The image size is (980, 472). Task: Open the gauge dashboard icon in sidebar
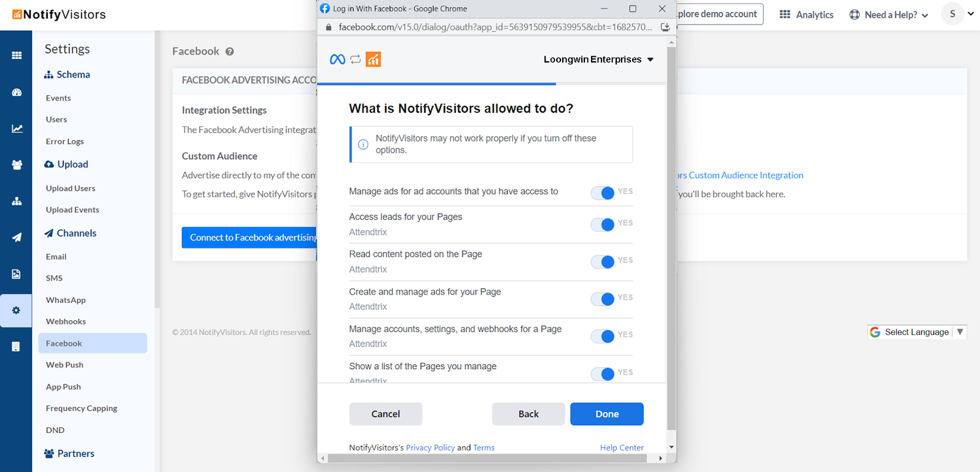click(x=17, y=92)
